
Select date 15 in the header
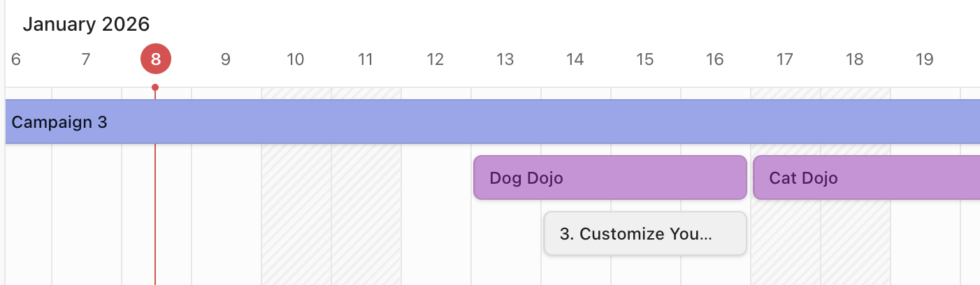[645, 59]
